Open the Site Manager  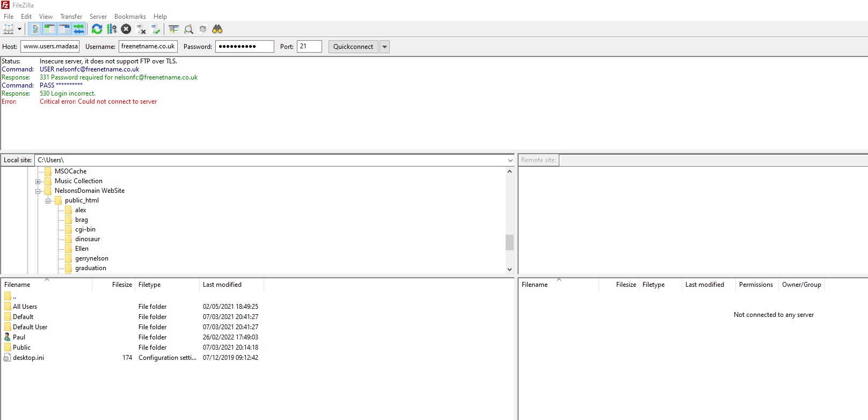[x=9, y=29]
